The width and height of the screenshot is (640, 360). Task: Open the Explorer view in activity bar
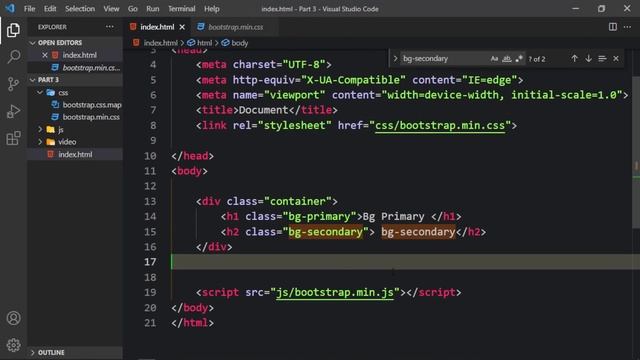(13, 30)
